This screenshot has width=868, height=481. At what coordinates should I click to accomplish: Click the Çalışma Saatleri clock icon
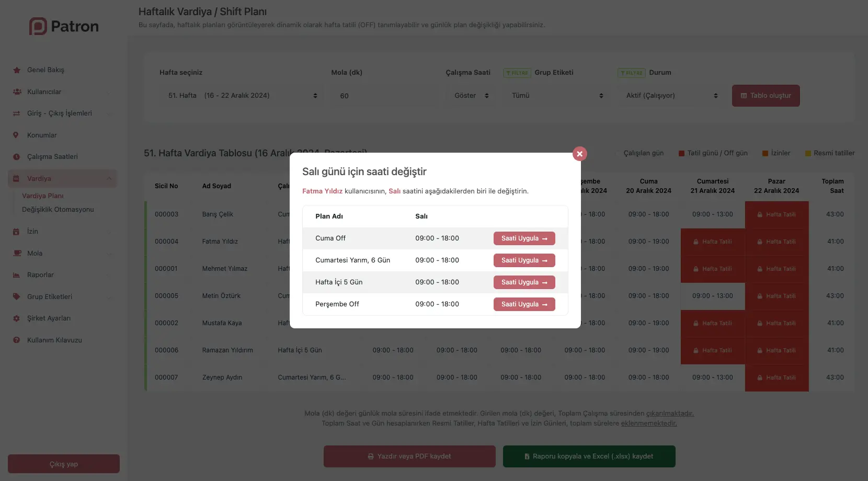16,157
